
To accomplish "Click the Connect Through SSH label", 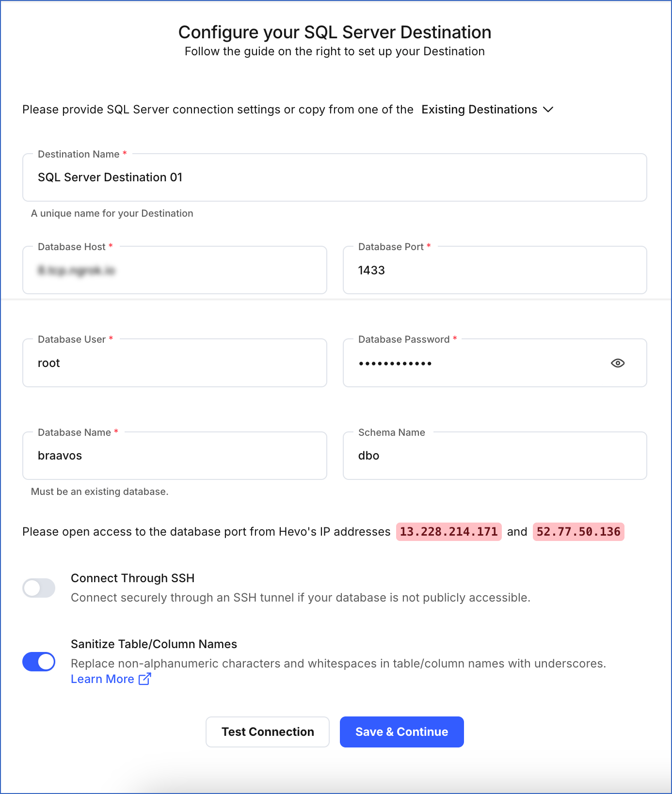I will 133,578.
